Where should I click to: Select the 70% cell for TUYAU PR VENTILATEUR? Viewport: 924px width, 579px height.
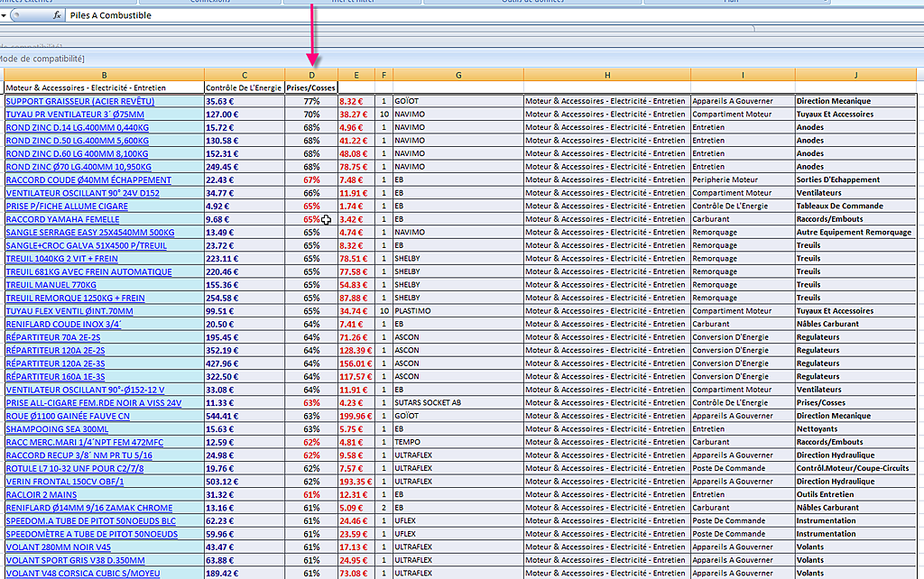[311, 115]
